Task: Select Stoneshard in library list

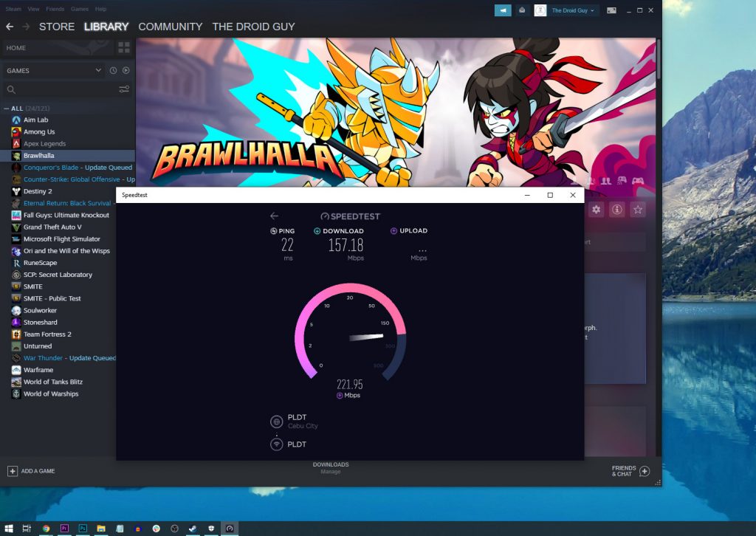Action: tap(58, 322)
